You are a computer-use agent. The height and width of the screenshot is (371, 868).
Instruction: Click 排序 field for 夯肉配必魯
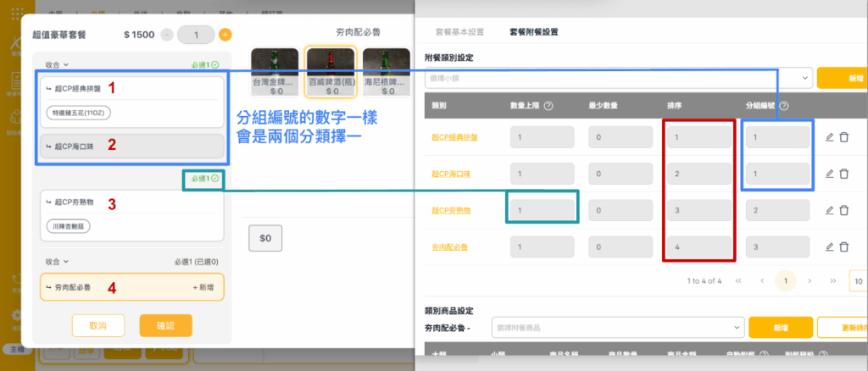click(x=698, y=246)
